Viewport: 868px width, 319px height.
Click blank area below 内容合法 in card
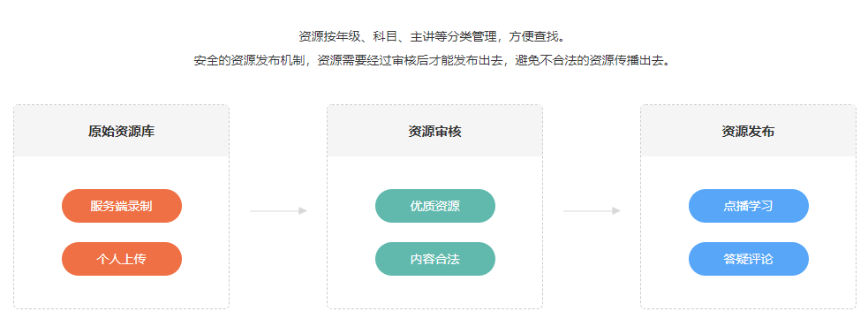434,292
